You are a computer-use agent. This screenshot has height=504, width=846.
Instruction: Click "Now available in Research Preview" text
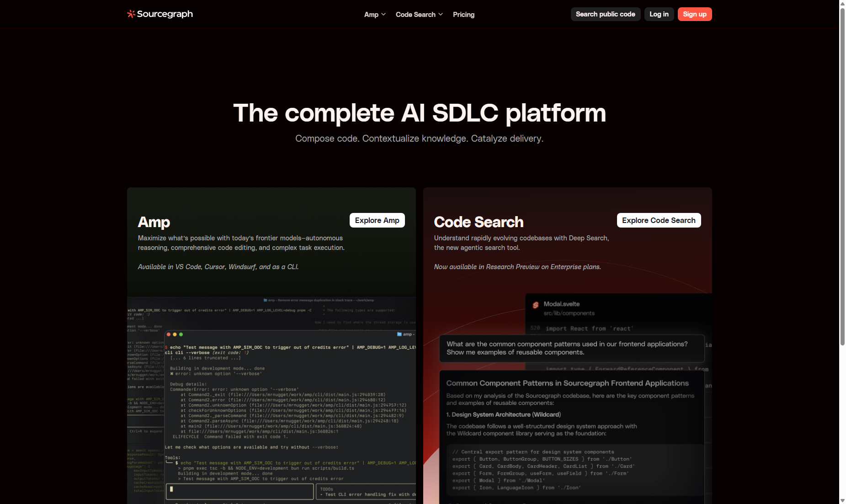tap(517, 267)
